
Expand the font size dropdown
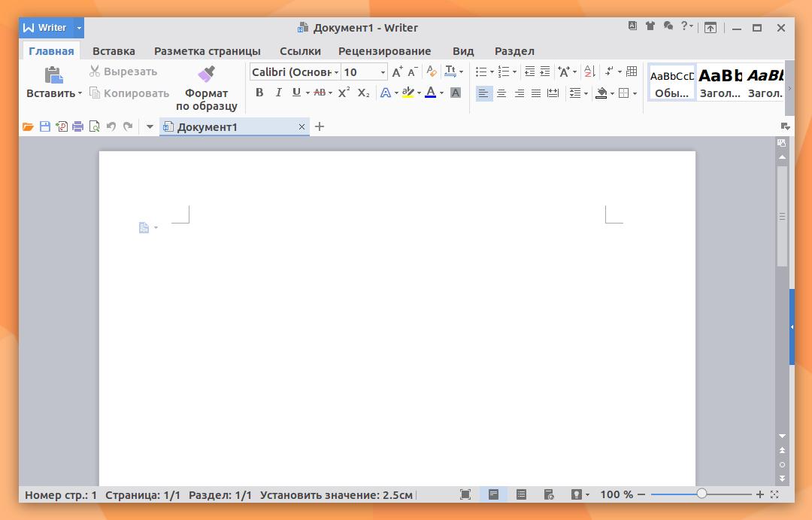[x=383, y=72]
